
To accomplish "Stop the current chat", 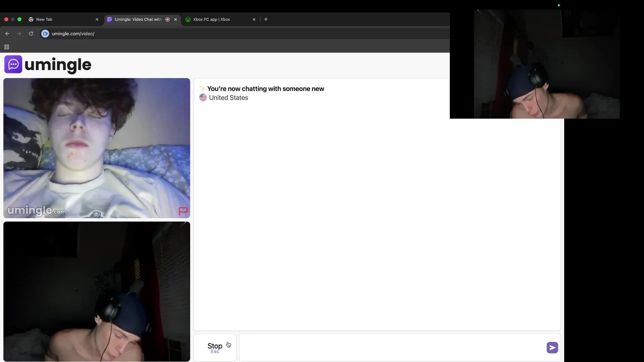I will tap(215, 347).
